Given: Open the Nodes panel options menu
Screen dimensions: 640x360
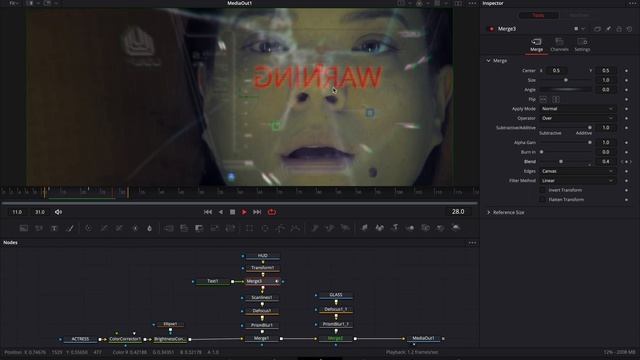Looking at the screenshot, I should 472,242.
